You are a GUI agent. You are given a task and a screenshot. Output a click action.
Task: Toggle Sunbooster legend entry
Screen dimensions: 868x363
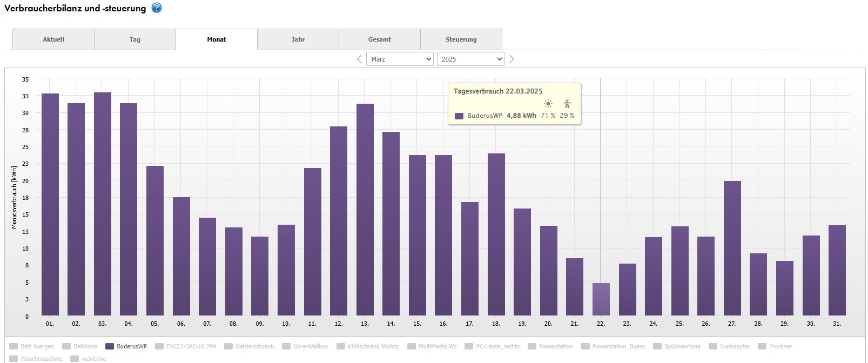tap(729, 346)
